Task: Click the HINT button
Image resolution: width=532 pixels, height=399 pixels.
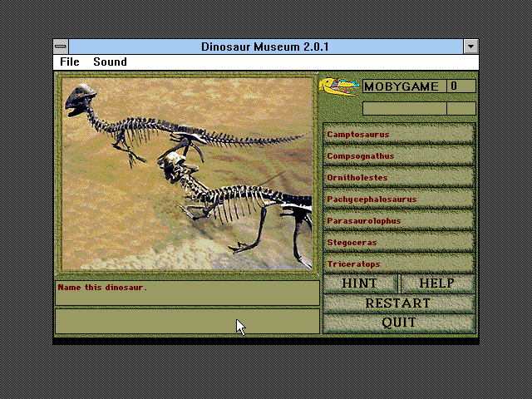Action: (x=360, y=283)
